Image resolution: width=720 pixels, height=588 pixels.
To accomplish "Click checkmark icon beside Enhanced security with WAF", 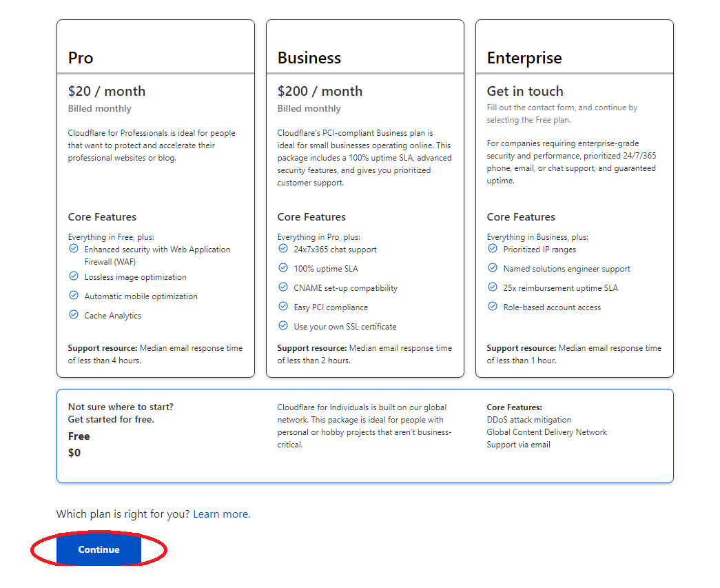I will pyautogui.click(x=74, y=249).
